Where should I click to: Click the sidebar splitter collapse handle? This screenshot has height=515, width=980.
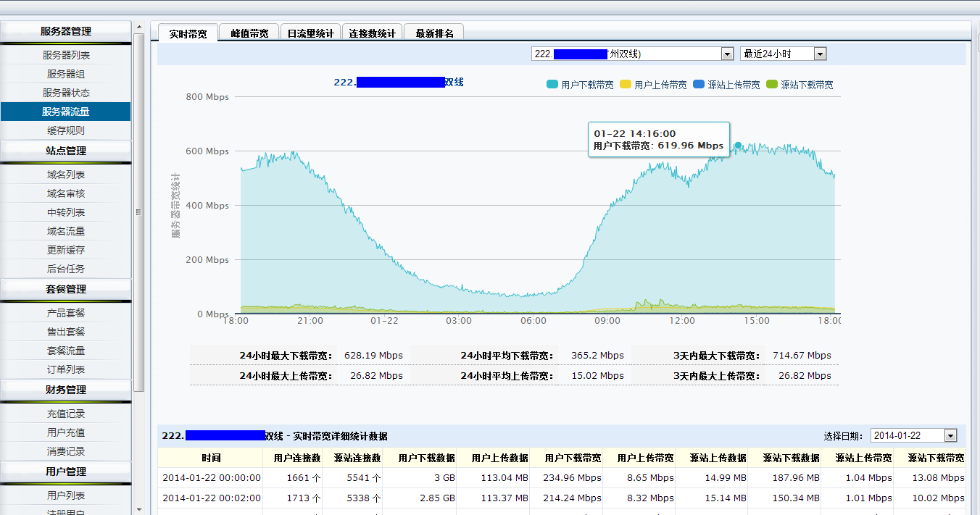click(138, 212)
